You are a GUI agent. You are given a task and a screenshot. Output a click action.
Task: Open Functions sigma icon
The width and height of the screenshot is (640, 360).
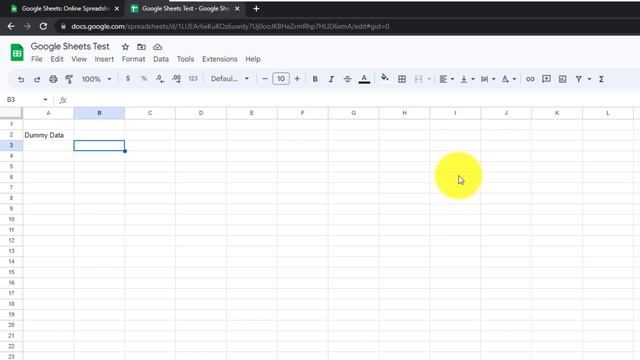pyautogui.click(x=601, y=79)
